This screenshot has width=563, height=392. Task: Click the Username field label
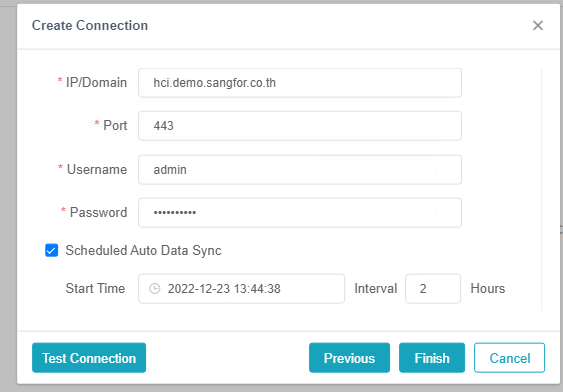97,169
